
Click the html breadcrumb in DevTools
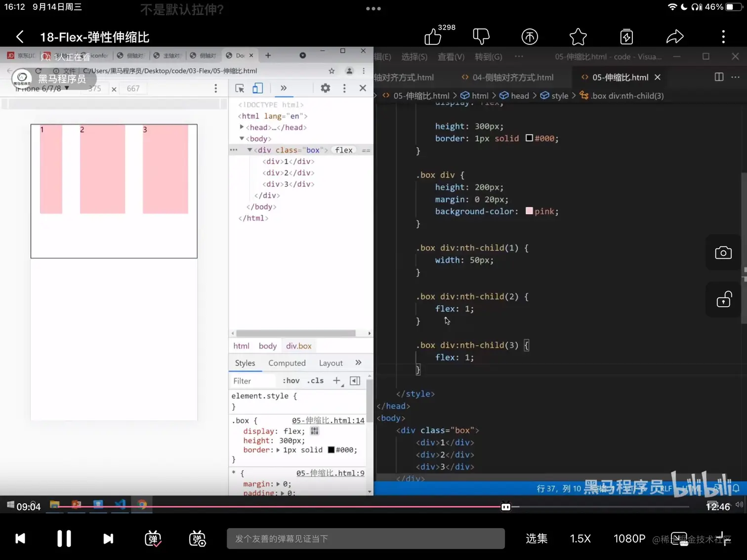point(241,346)
